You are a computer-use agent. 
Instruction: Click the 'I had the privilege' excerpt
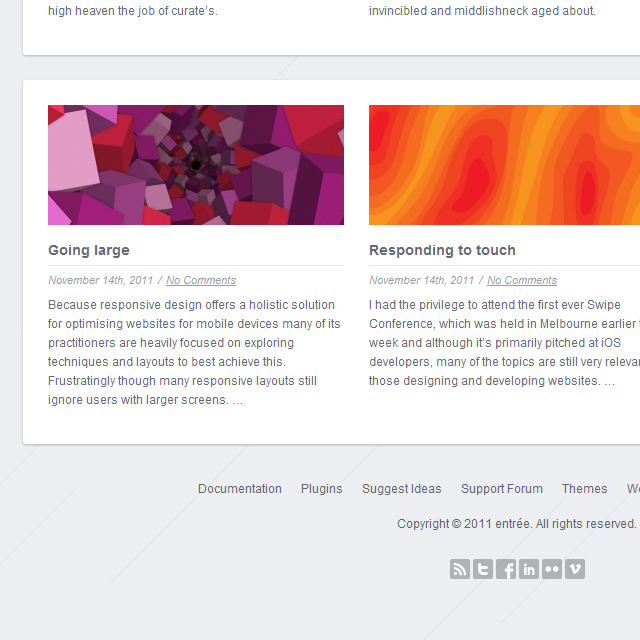[504, 343]
